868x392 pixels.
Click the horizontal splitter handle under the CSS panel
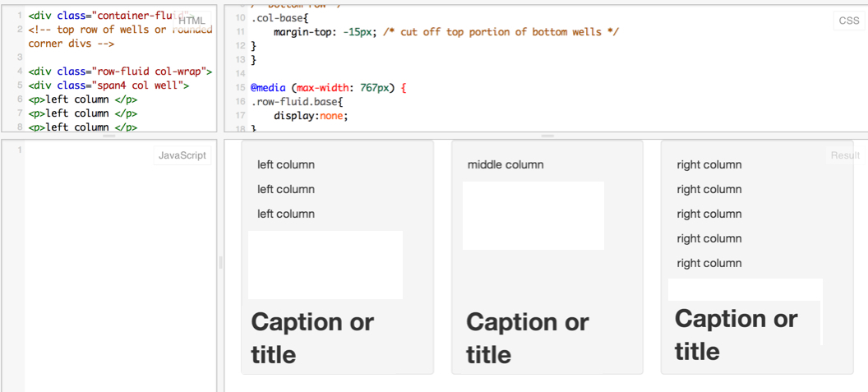coord(547,136)
